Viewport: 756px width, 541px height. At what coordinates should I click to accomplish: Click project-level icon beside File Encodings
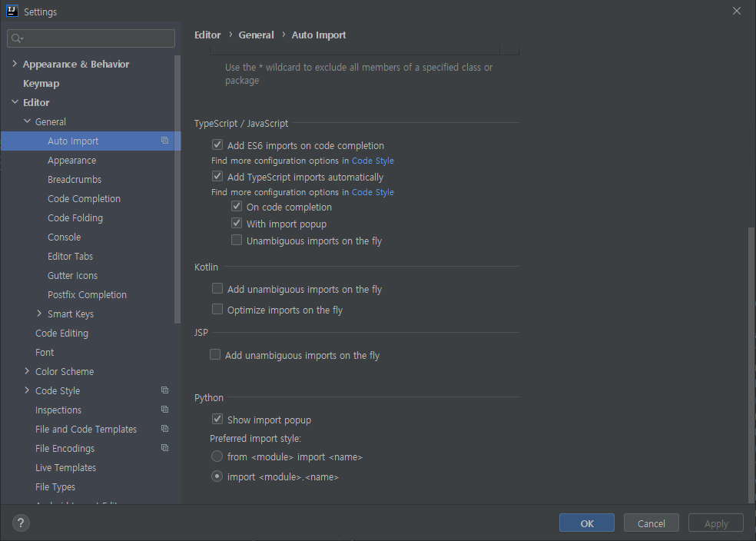tap(165, 448)
